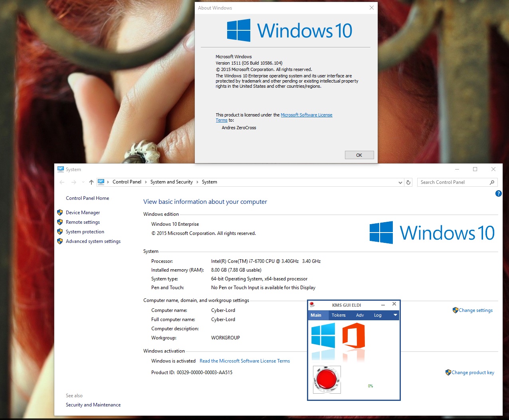
Task: Click the 0% progress indicator in KMS
Action: coord(370,386)
